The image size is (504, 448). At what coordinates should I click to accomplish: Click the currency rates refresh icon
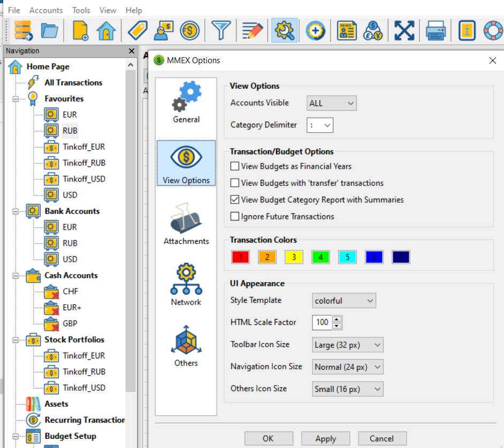(x=373, y=31)
